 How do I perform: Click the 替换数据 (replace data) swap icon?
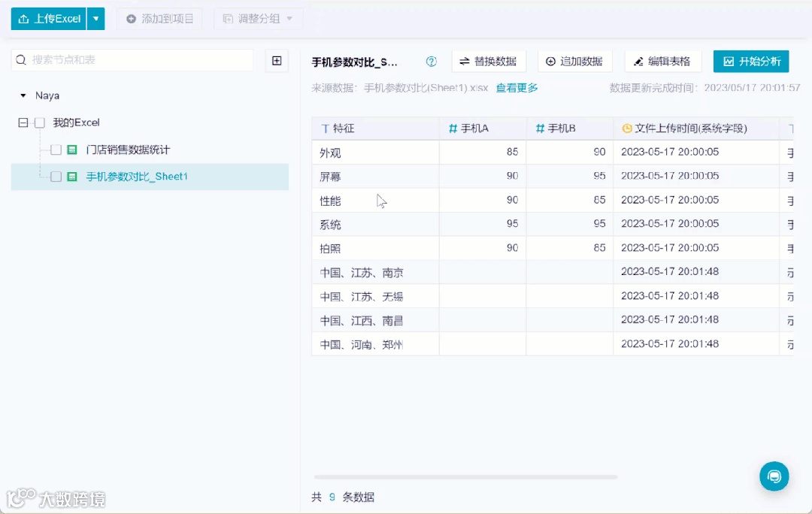click(465, 61)
